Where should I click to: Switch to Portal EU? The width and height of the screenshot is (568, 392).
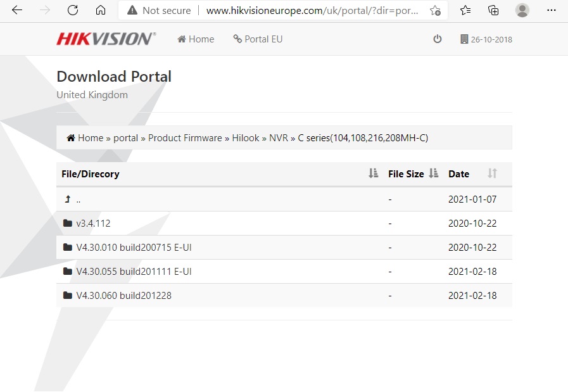[258, 39]
